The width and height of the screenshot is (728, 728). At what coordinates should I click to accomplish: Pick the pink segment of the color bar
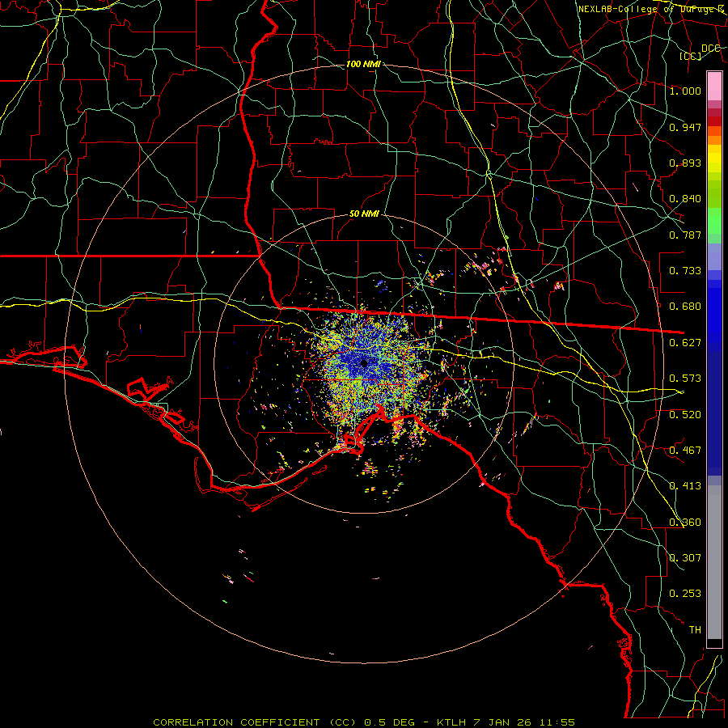(714, 87)
